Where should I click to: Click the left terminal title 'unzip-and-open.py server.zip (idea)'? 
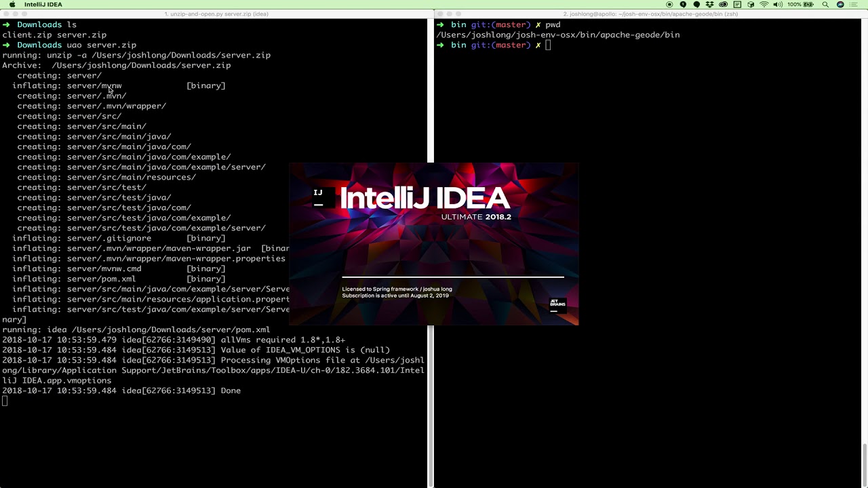(x=216, y=14)
